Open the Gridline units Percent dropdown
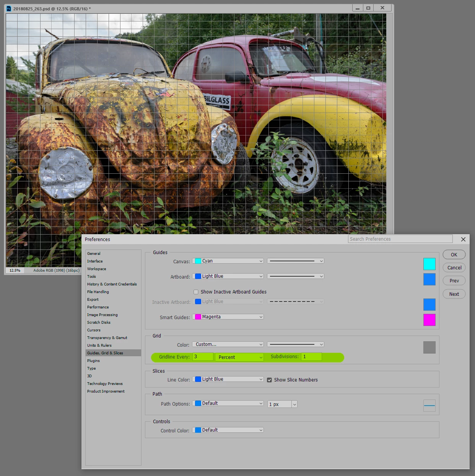This screenshot has height=476, width=475. point(239,357)
